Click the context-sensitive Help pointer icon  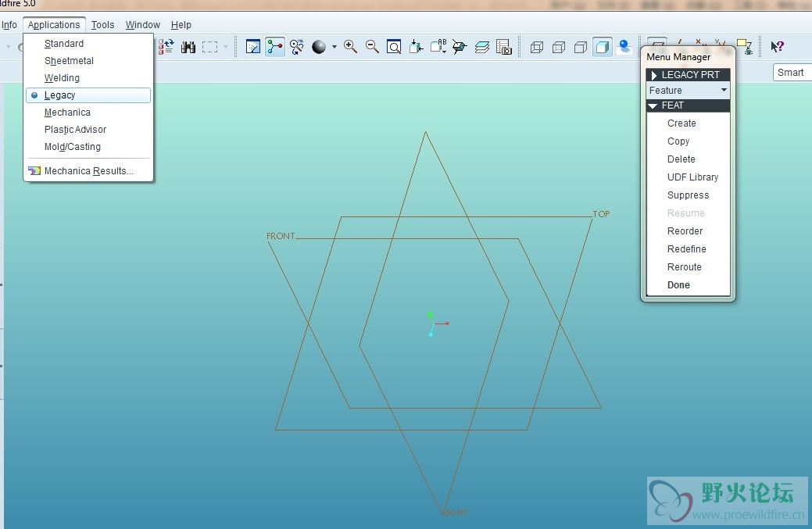[x=777, y=47]
